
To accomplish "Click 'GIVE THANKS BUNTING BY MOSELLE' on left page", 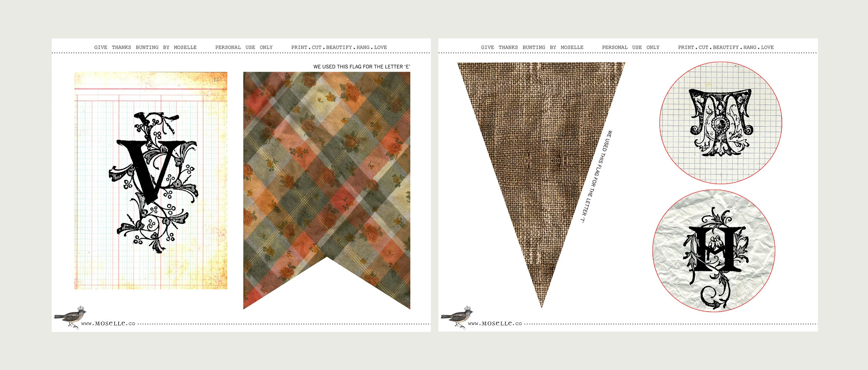I will point(145,47).
